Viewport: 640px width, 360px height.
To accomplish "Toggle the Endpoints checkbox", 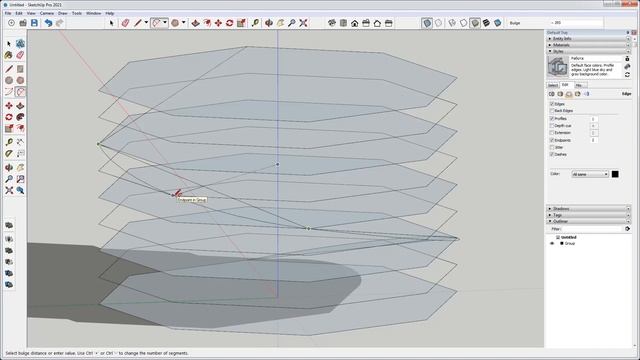I will tap(552, 140).
